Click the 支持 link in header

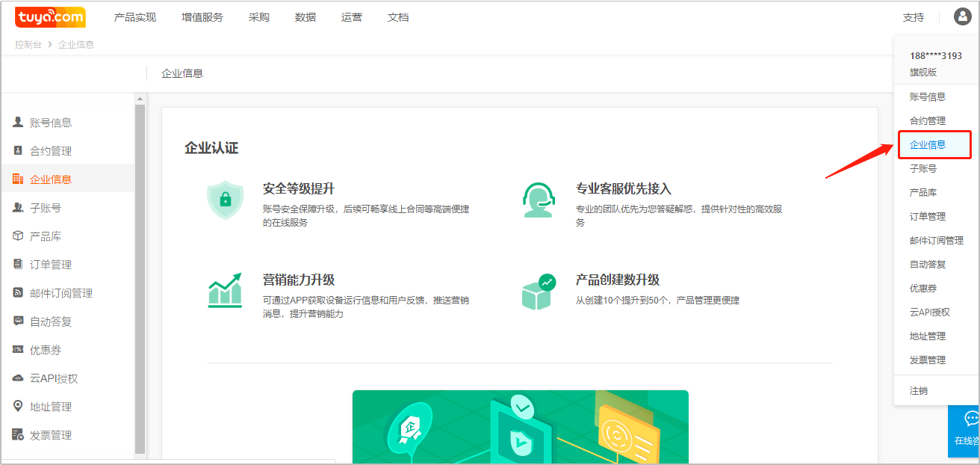tap(913, 17)
